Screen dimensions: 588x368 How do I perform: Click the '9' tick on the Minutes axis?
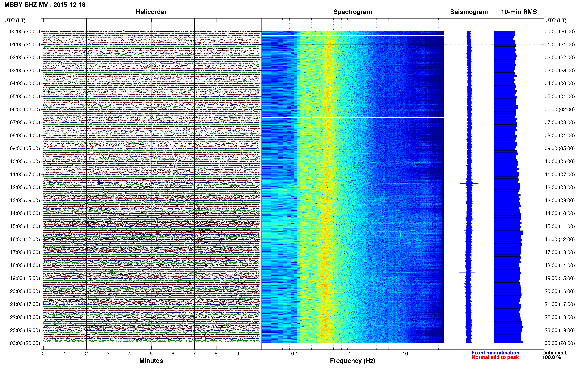pyautogui.click(x=238, y=354)
